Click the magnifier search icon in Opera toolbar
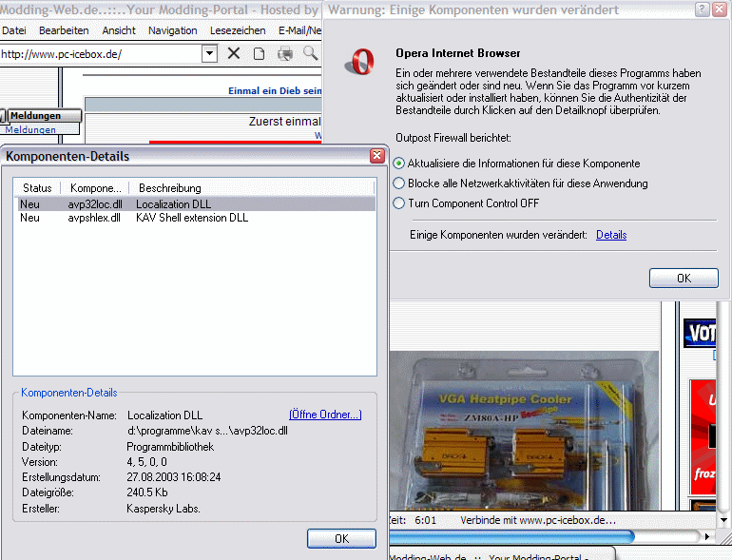732x560 pixels. [311, 53]
